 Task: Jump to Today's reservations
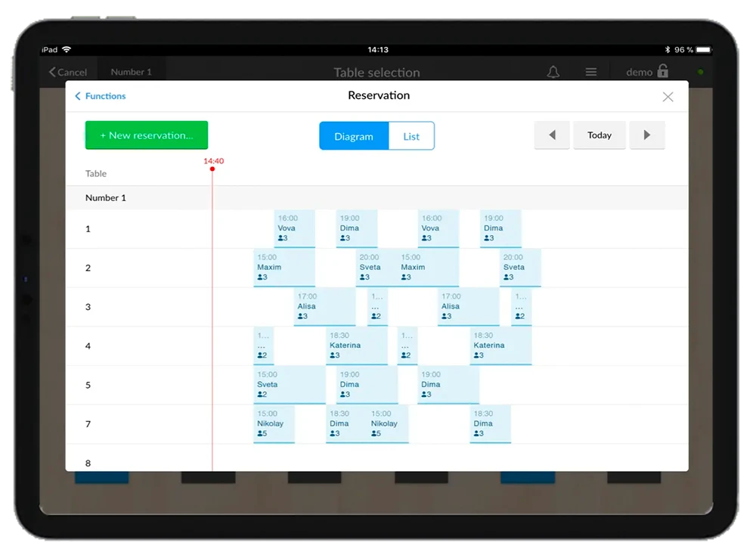pyautogui.click(x=600, y=135)
